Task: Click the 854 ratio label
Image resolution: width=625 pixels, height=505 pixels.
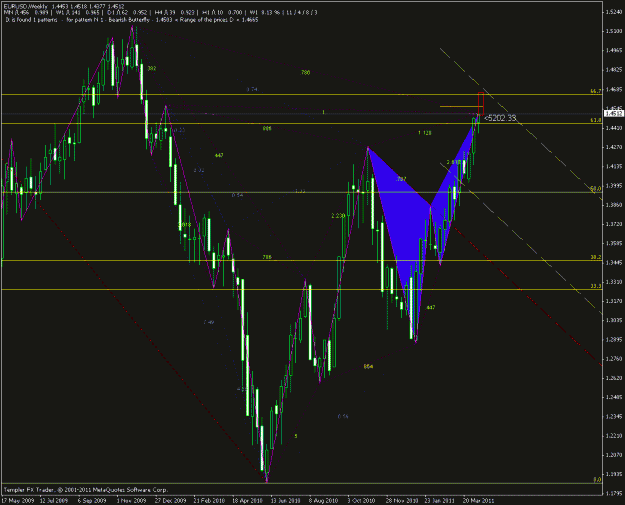Action: point(368,366)
